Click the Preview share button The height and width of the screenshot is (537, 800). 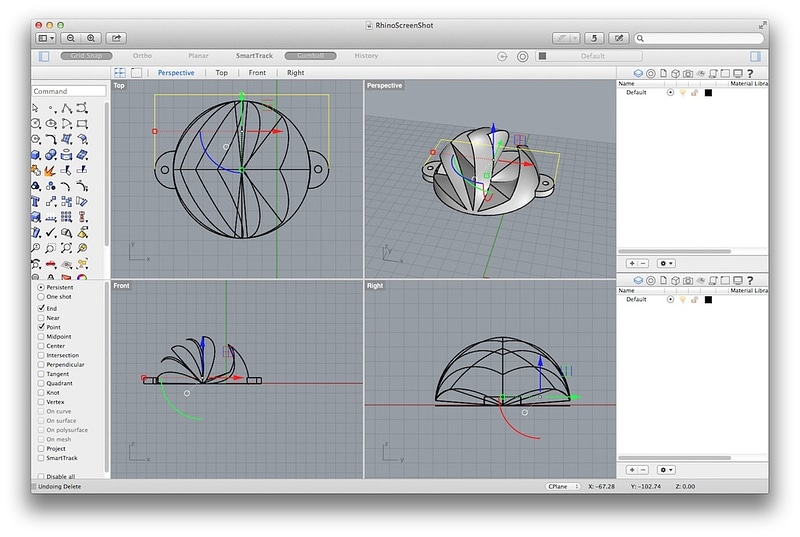116,38
